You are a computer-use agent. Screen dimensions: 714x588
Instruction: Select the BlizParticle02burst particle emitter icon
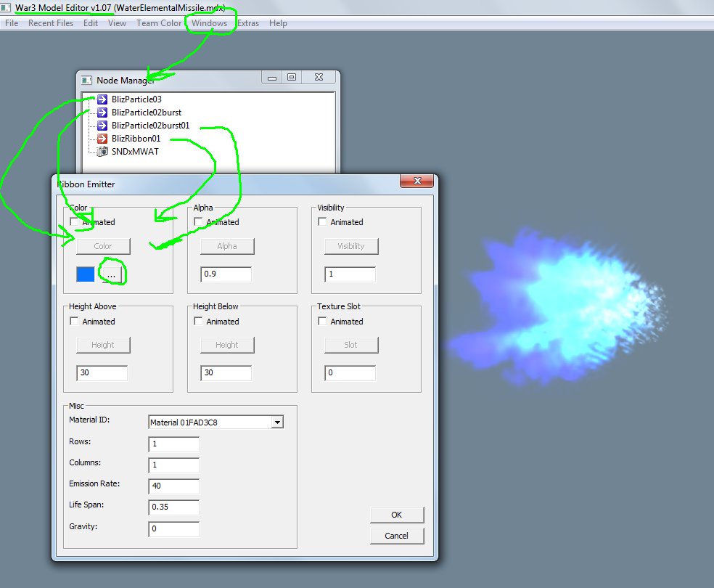click(102, 113)
